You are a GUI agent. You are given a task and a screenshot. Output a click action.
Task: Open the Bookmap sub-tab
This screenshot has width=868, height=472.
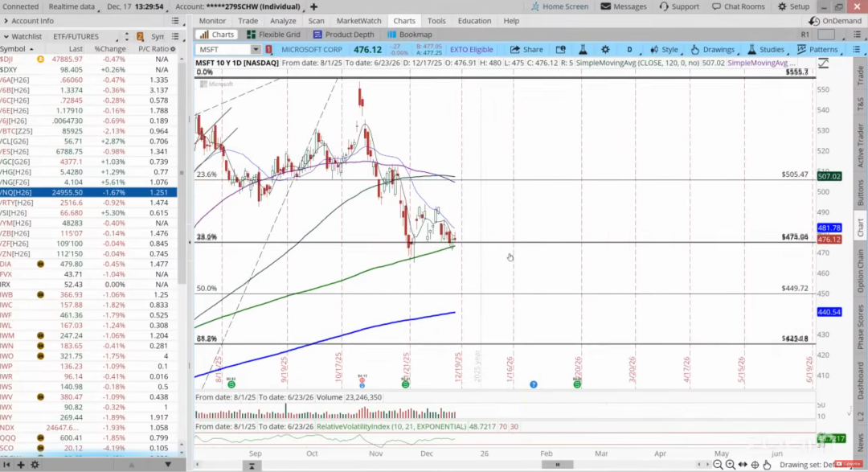coord(410,35)
